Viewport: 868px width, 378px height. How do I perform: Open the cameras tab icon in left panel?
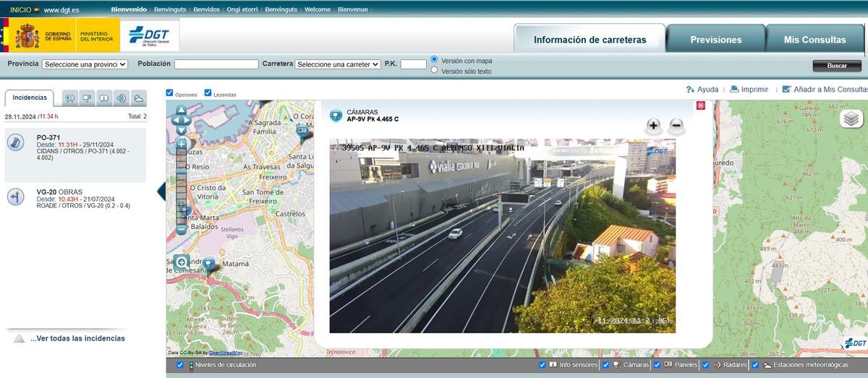88,98
